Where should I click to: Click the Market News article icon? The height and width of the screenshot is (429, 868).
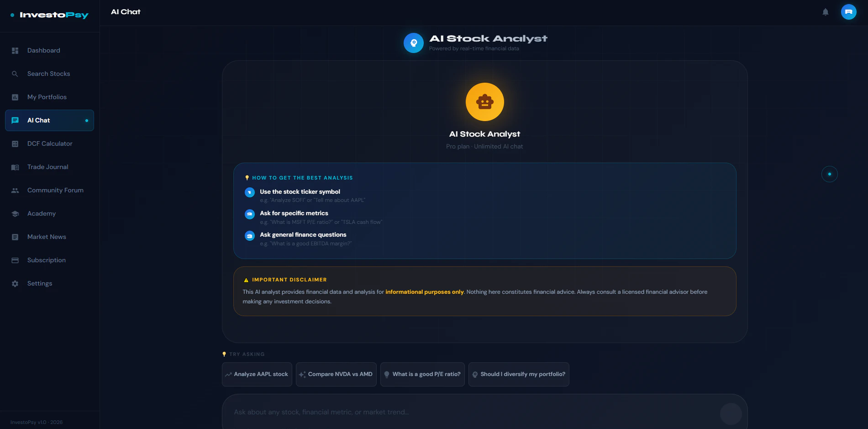click(15, 237)
